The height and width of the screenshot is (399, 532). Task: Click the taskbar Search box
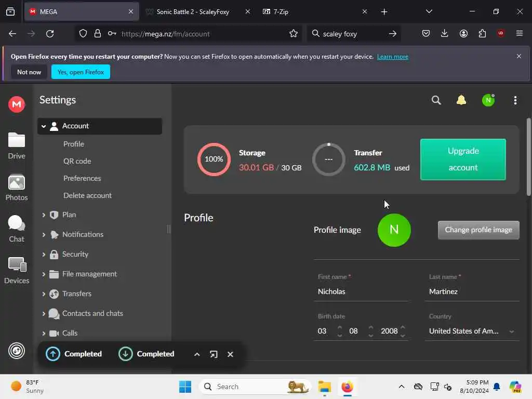[255, 387]
